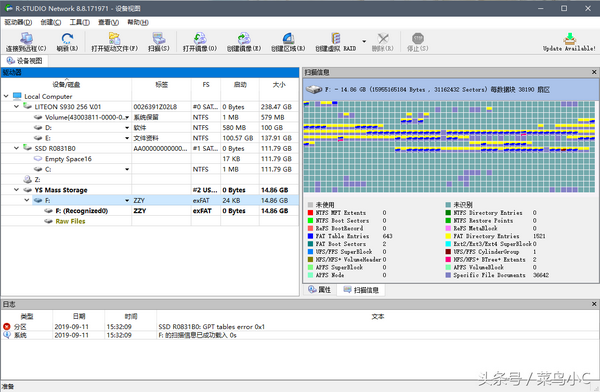Click the drive icon in scan info header
The image size is (600, 392).
[314, 90]
